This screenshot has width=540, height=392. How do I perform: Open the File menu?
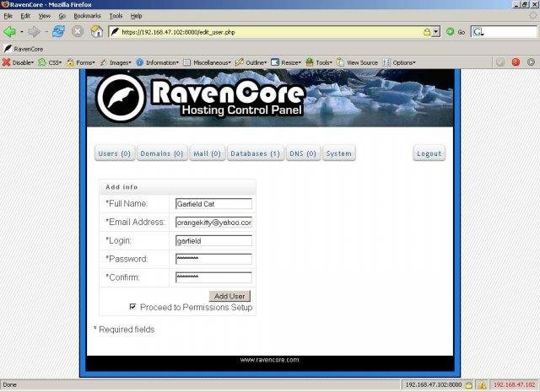click(8, 16)
